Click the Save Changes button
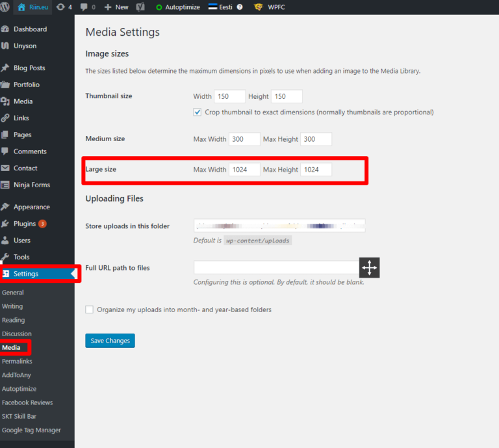The width and height of the screenshot is (499, 448). click(110, 341)
